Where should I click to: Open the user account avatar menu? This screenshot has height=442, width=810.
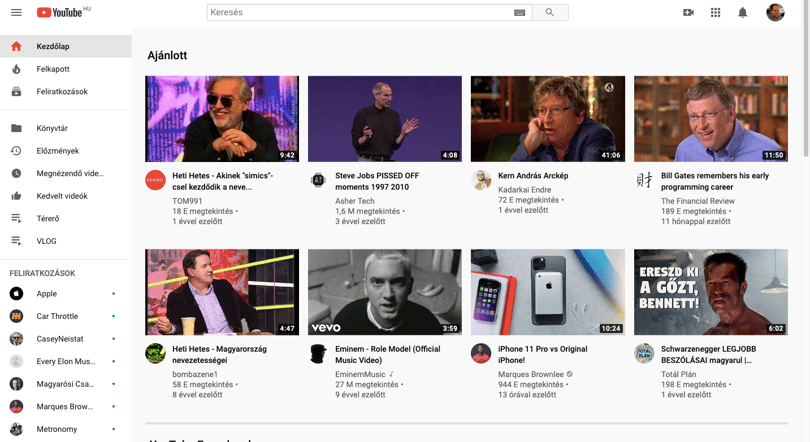pos(775,12)
